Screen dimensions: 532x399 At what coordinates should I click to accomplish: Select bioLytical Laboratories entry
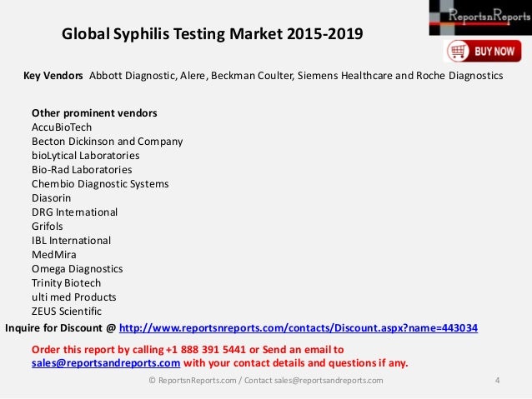click(x=86, y=156)
